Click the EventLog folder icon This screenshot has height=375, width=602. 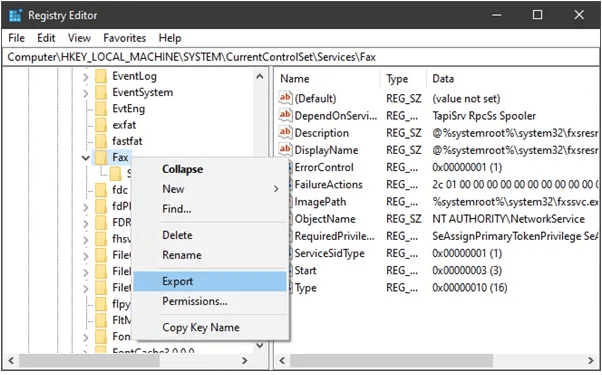tap(101, 76)
